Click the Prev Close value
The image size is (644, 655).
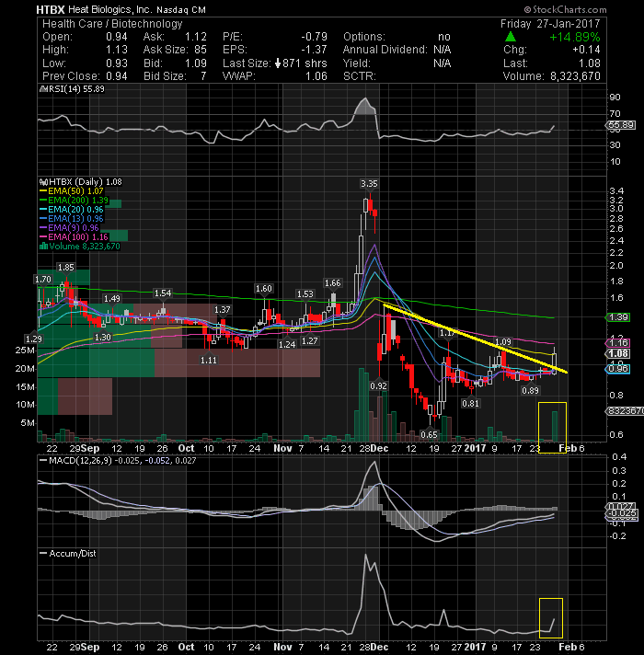pyautogui.click(x=117, y=76)
